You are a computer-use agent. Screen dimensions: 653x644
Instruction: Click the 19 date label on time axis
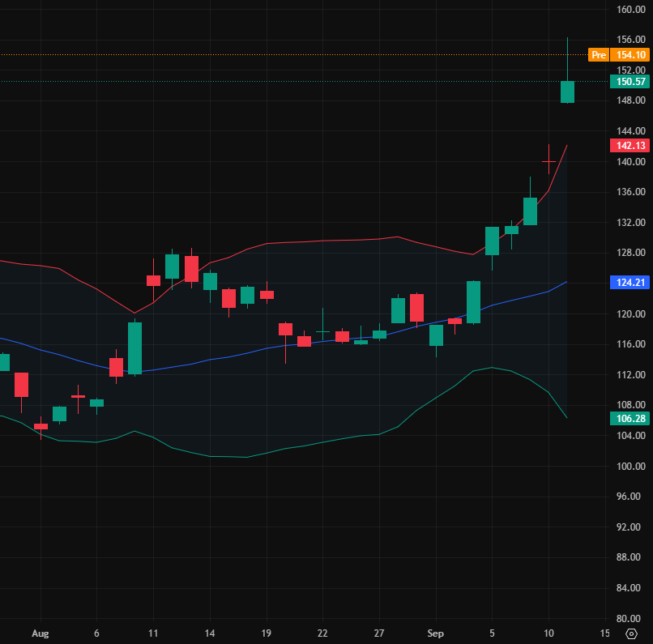point(266,633)
